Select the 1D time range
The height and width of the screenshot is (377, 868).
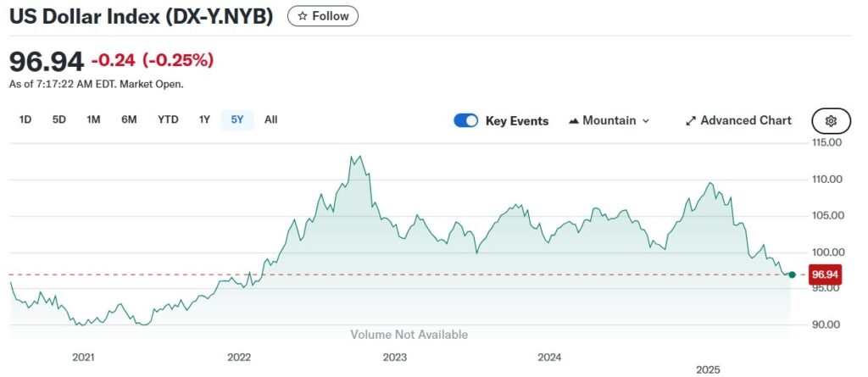coord(25,119)
